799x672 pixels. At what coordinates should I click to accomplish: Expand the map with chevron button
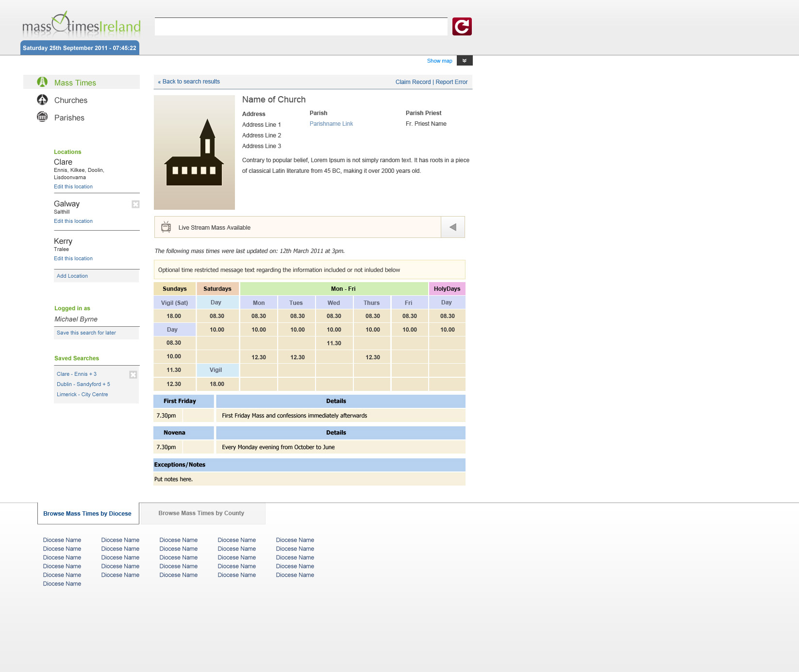pyautogui.click(x=465, y=61)
